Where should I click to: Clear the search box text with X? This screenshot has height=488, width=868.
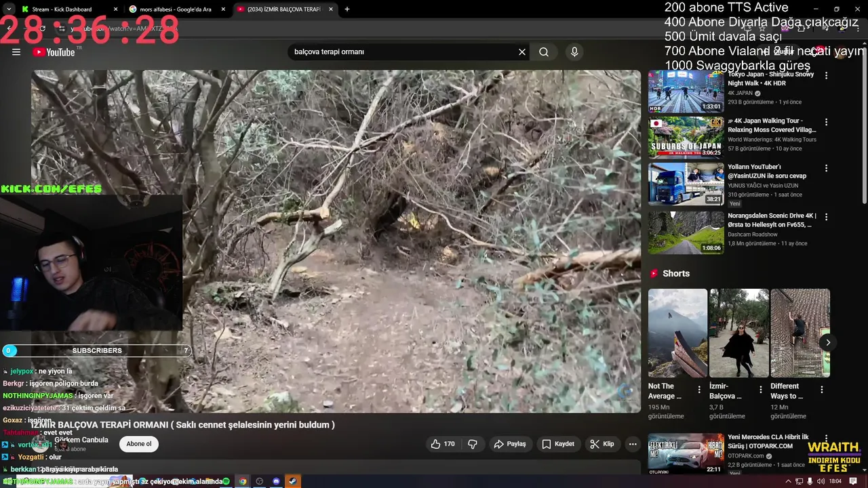[522, 52]
